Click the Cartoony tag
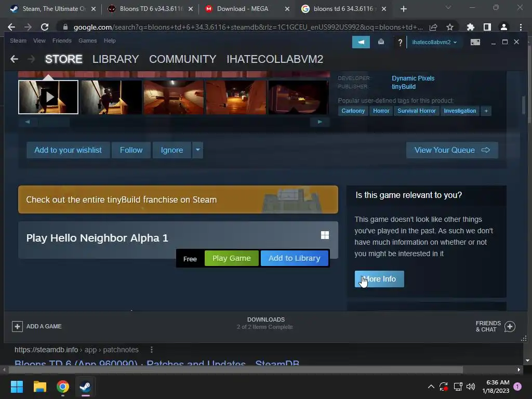Screen dimensions: 532x399 (353, 111)
